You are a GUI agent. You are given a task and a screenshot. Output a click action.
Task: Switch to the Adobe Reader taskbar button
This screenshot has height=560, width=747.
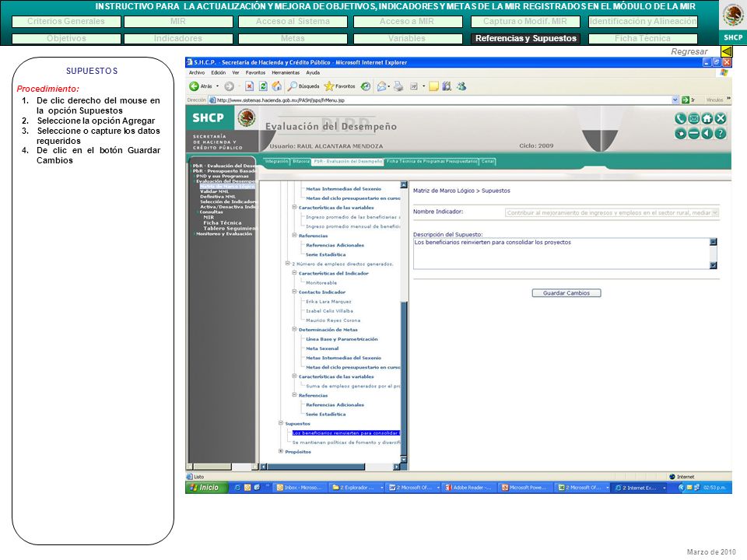(468, 488)
